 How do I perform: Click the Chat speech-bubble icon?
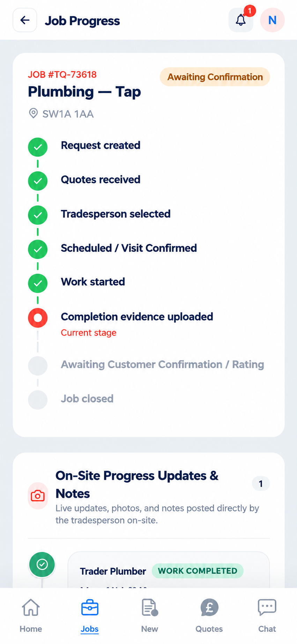[x=267, y=608]
